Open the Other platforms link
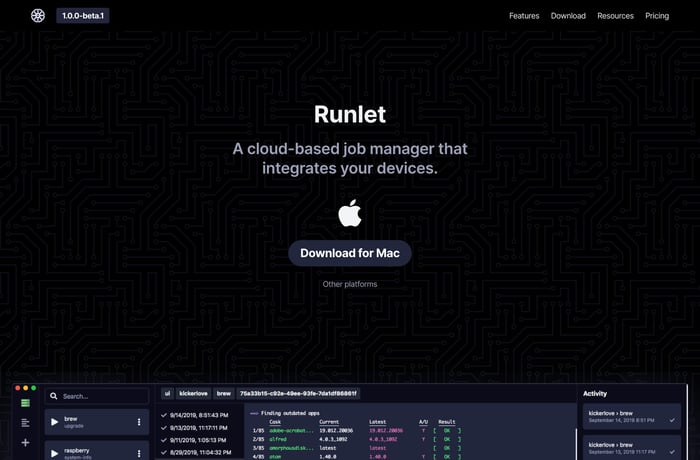The image size is (700, 460). (x=350, y=284)
